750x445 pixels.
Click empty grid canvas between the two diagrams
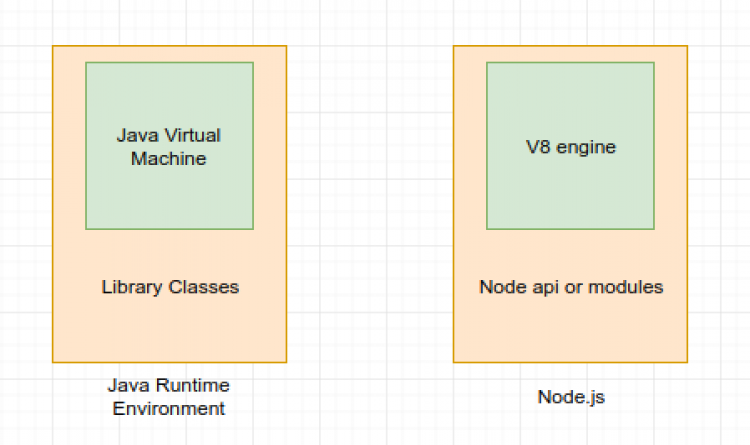click(x=370, y=200)
